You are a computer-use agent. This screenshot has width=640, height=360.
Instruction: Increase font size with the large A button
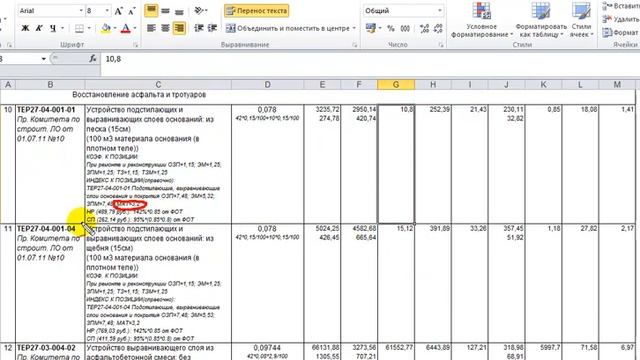click(118, 11)
